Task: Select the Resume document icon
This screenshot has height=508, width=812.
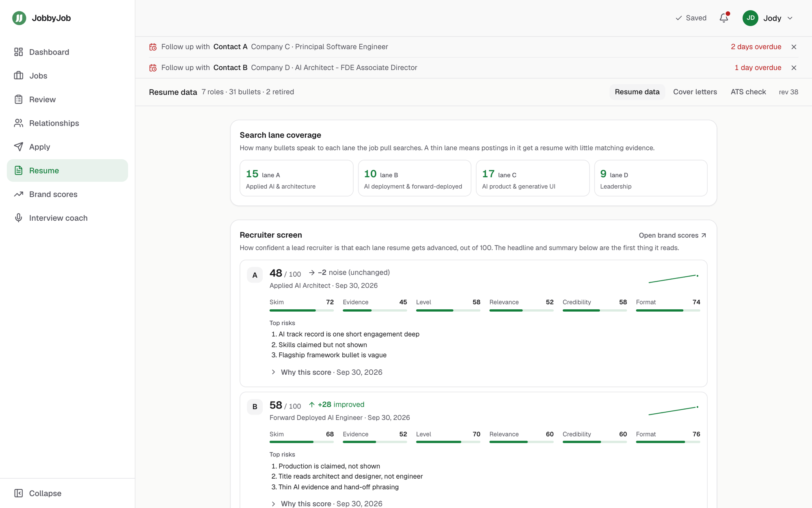Action: point(18,170)
